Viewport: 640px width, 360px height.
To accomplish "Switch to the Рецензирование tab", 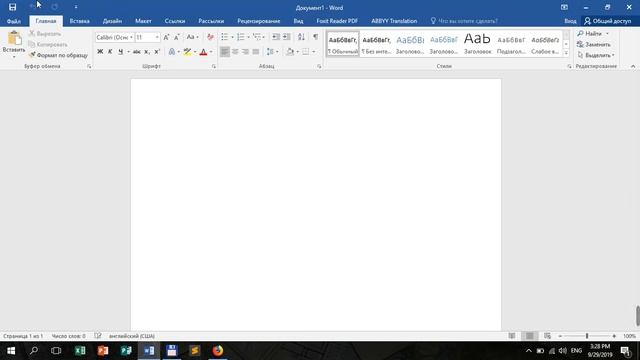I will [x=259, y=21].
